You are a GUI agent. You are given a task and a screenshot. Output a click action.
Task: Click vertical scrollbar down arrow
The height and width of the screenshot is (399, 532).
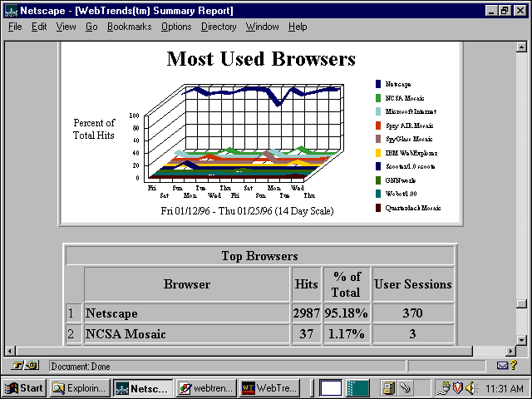[521, 340]
